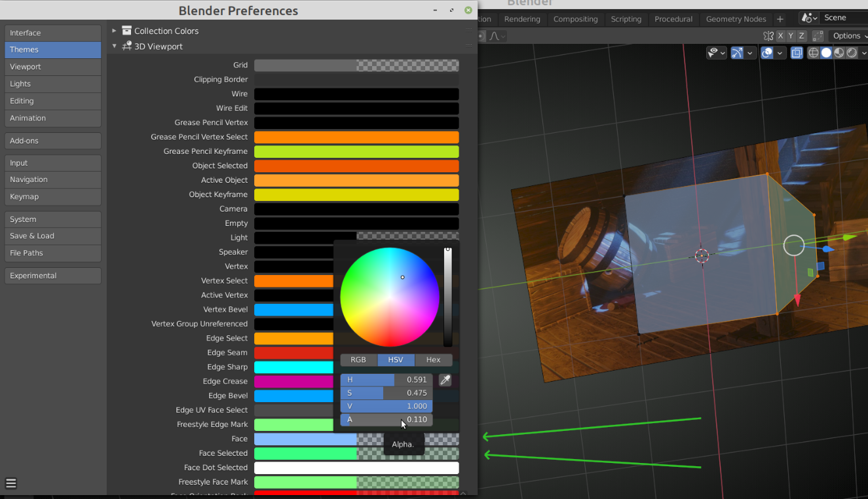Click the Face color swatch
This screenshot has height=499, width=868.
pyautogui.click(x=356, y=439)
